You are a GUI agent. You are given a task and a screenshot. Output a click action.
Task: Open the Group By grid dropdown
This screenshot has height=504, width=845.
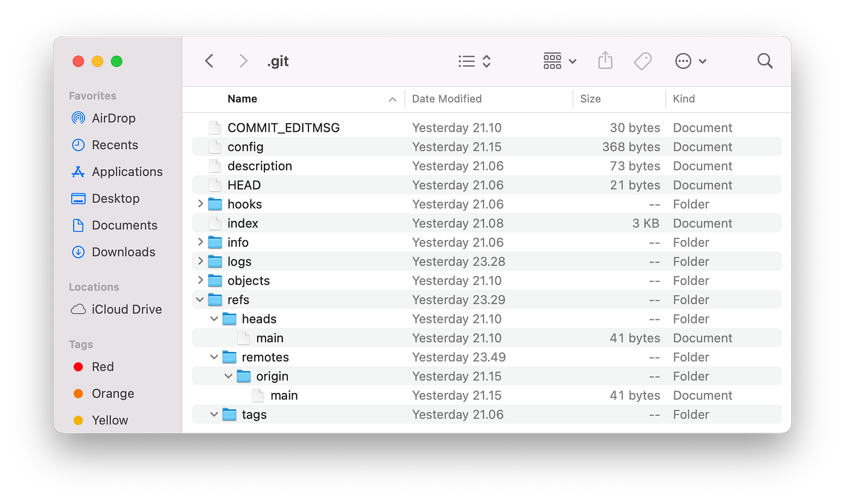(x=560, y=61)
